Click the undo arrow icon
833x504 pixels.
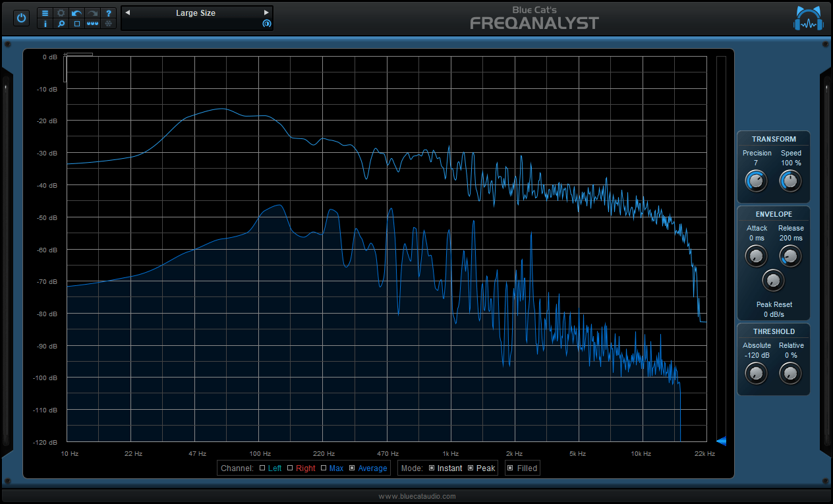(x=77, y=13)
